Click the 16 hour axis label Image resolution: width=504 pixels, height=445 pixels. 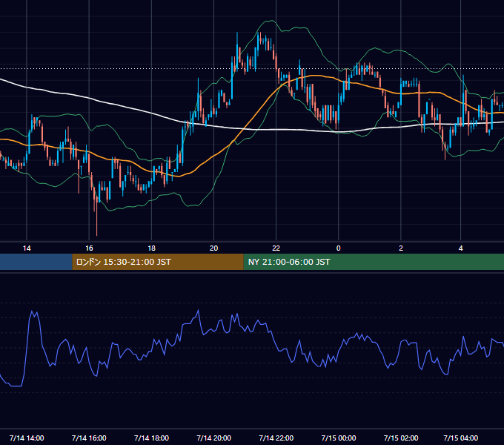tap(89, 248)
